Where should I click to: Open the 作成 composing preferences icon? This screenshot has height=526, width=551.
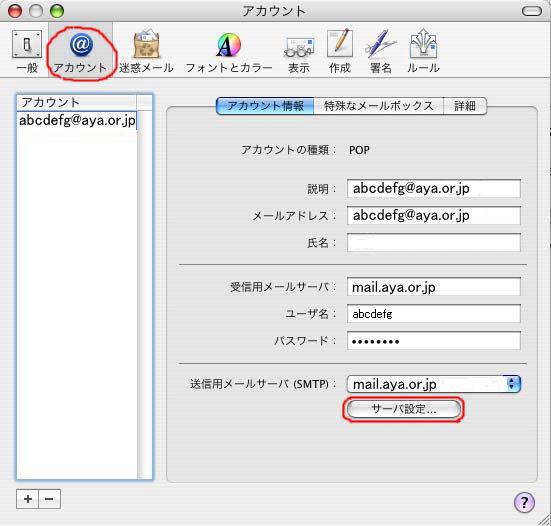pos(339,51)
